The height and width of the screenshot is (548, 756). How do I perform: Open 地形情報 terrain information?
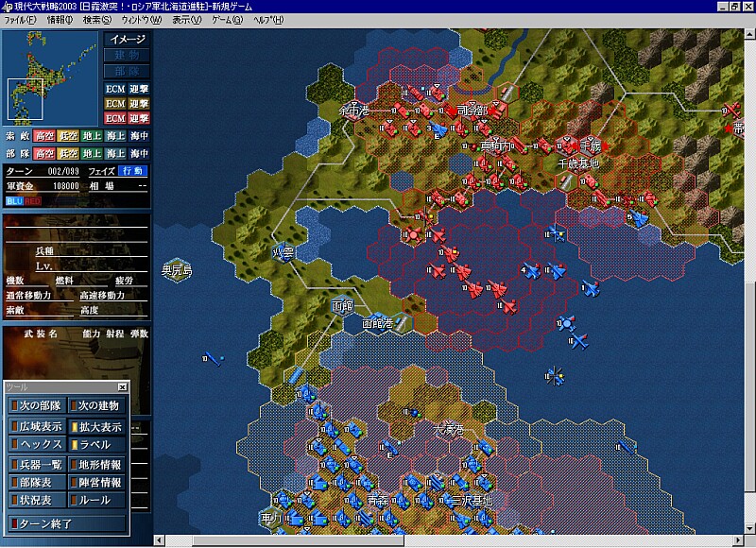coord(97,465)
